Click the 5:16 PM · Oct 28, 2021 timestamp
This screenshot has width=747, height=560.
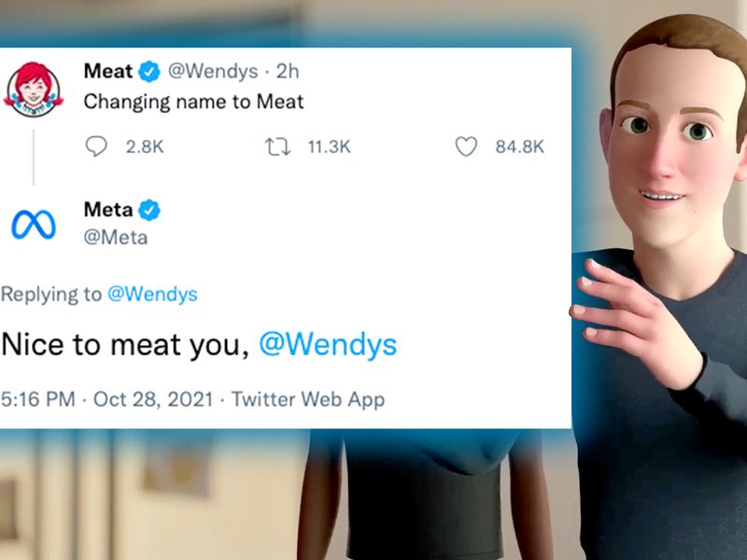click(x=106, y=399)
